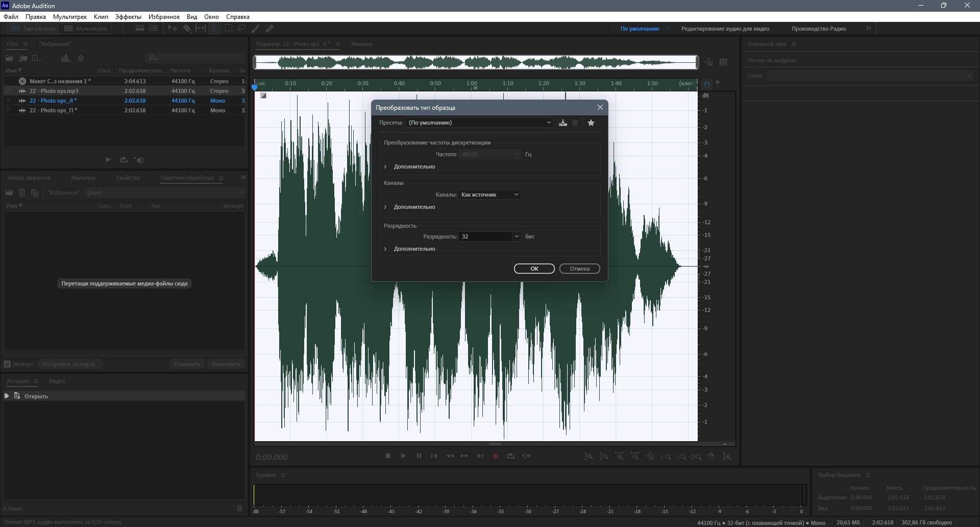Screen dimensions: 980x527
Task: Open the Каналы dropdown "Как источник"
Action: click(x=489, y=195)
